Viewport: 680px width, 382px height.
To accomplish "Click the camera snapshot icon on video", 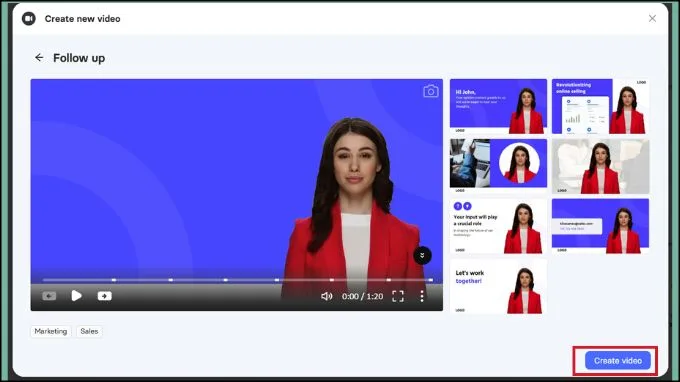I will [431, 91].
